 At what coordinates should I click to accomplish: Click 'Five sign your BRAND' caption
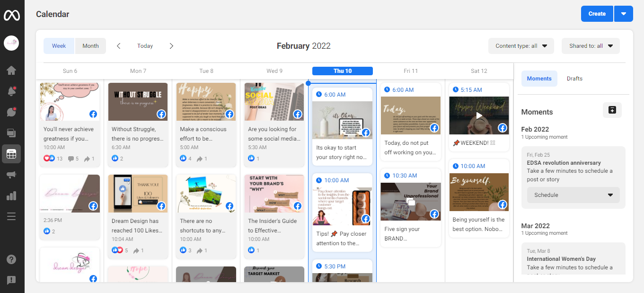[402, 234]
